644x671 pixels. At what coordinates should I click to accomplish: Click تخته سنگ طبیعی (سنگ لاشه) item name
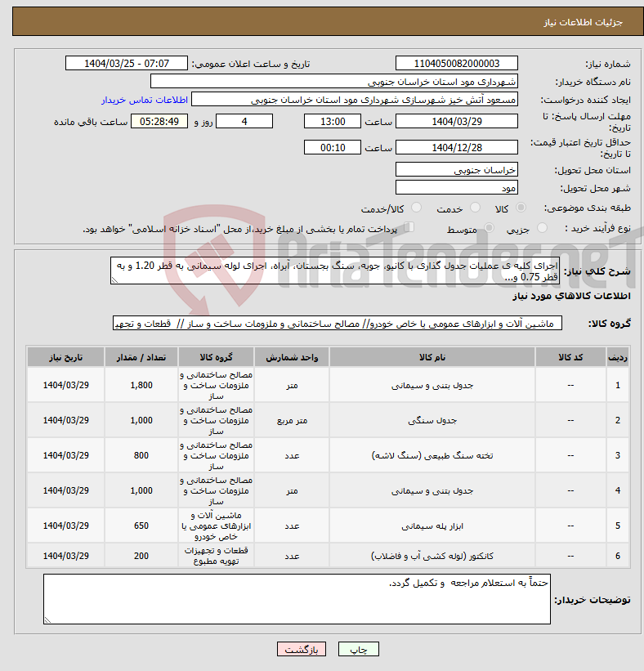432,455
